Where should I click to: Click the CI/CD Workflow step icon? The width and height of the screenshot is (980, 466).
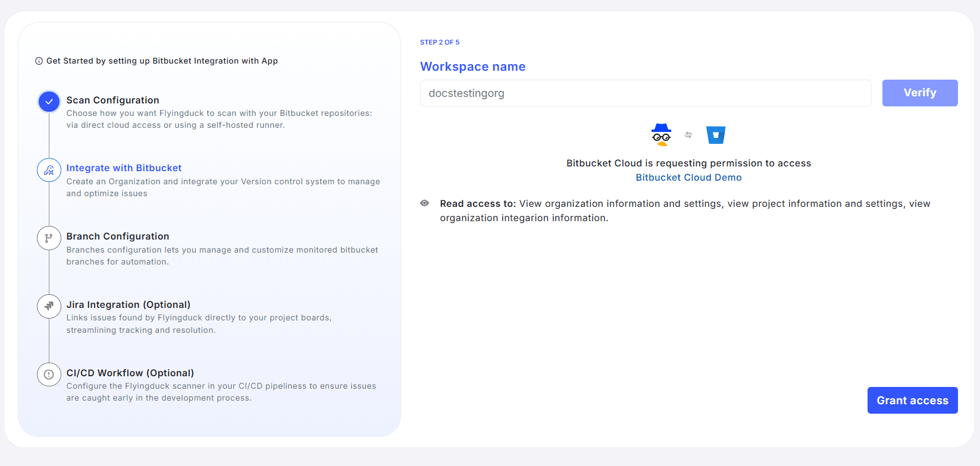[x=49, y=374]
